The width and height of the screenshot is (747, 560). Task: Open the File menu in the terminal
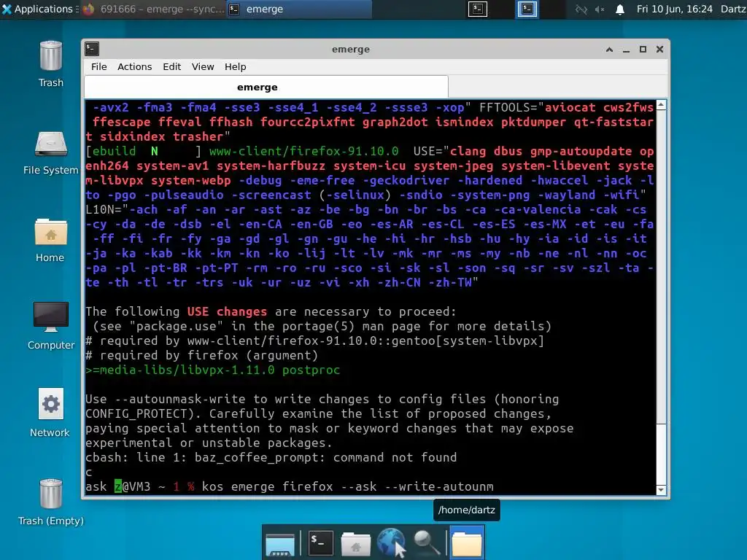[99, 66]
